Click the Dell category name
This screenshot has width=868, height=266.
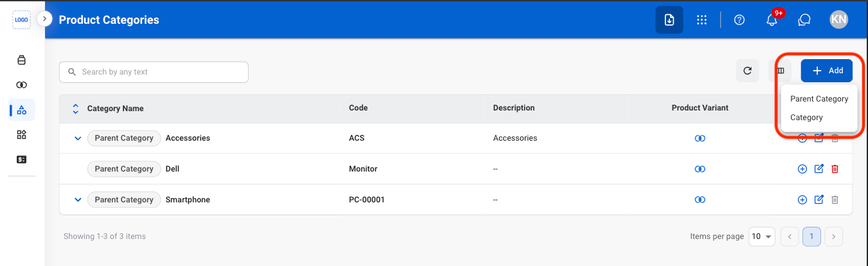pos(172,169)
